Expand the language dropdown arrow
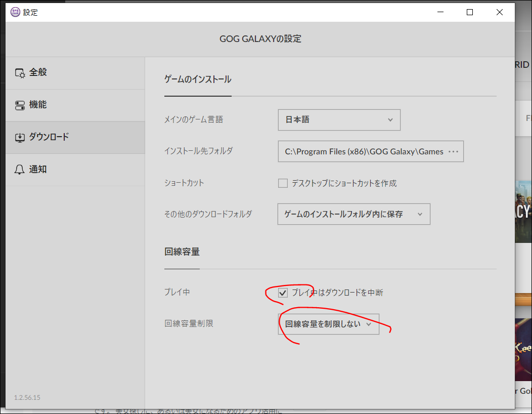This screenshot has height=414, width=532. pyautogui.click(x=390, y=120)
